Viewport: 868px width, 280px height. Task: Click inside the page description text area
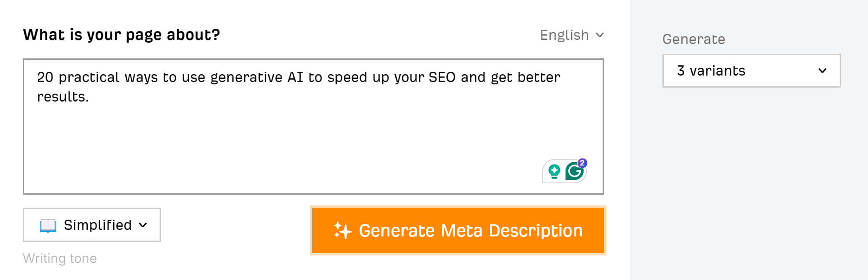[278, 130]
